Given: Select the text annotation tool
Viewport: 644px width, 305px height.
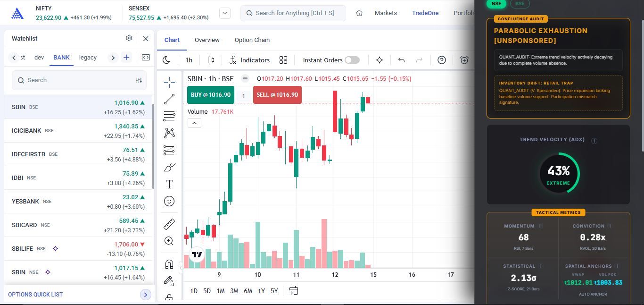Looking at the screenshot, I should coord(169,184).
